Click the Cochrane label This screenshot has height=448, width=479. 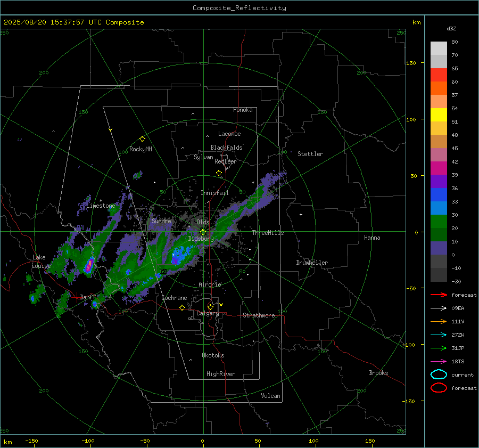[174, 298]
